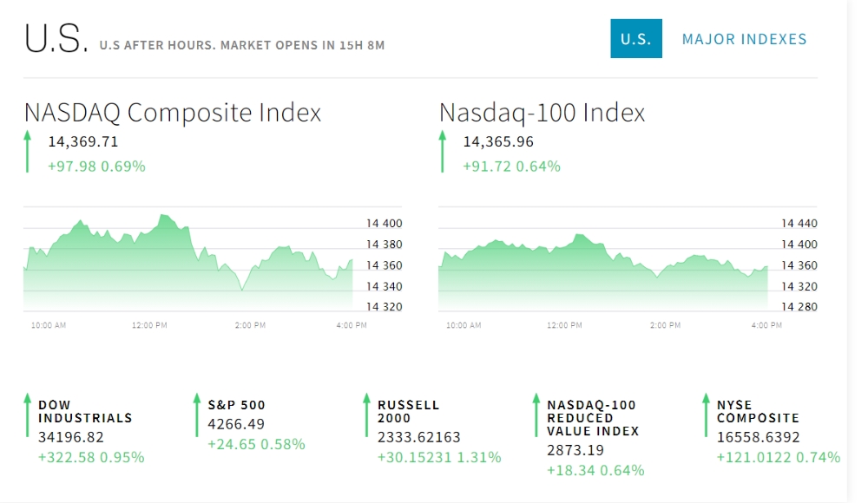The width and height of the screenshot is (868, 503).
Task: Click the up arrow next to Russell 2000
Action: coord(366,415)
